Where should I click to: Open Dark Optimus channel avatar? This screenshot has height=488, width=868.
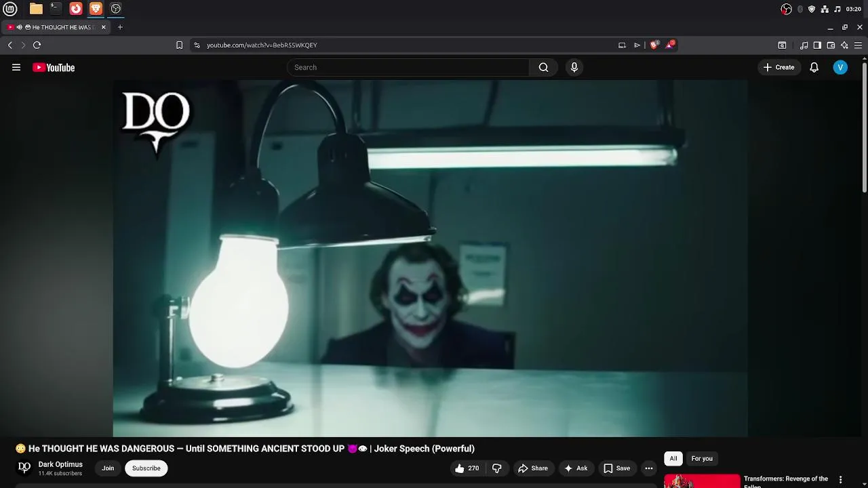point(24,468)
